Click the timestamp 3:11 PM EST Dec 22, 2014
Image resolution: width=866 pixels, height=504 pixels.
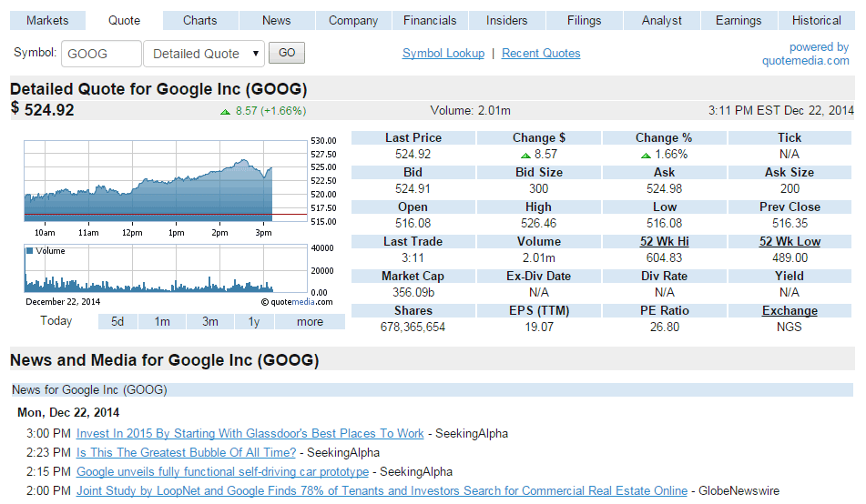click(781, 110)
